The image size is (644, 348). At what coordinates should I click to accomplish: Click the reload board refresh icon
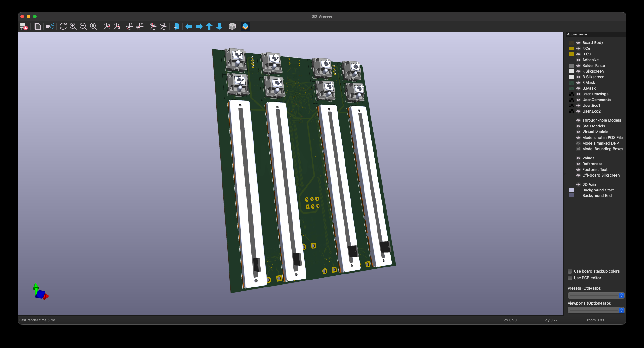point(63,26)
